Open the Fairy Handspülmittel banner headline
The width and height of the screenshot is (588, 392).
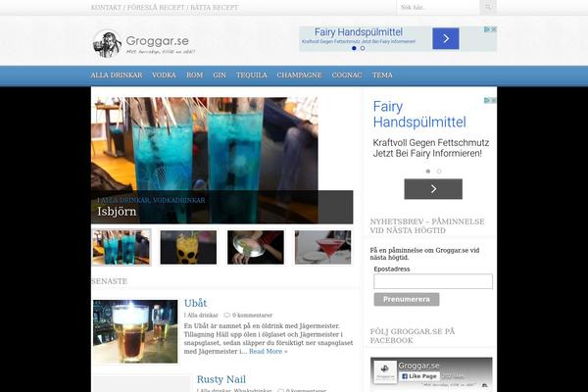click(359, 32)
